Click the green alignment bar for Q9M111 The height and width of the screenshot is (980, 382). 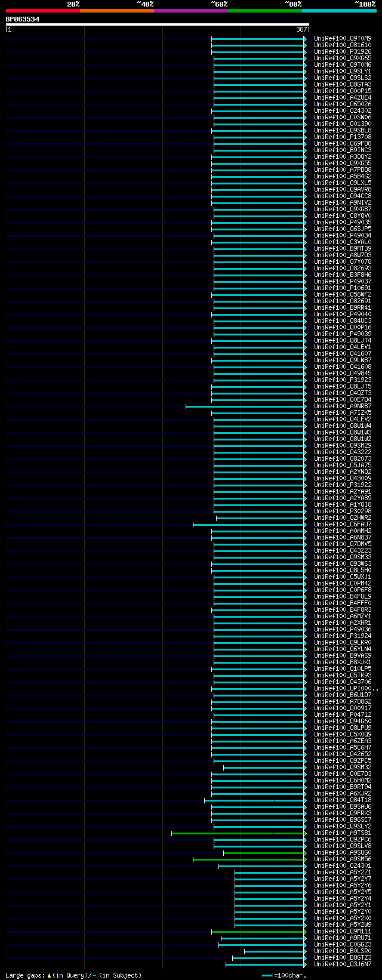click(x=258, y=932)
